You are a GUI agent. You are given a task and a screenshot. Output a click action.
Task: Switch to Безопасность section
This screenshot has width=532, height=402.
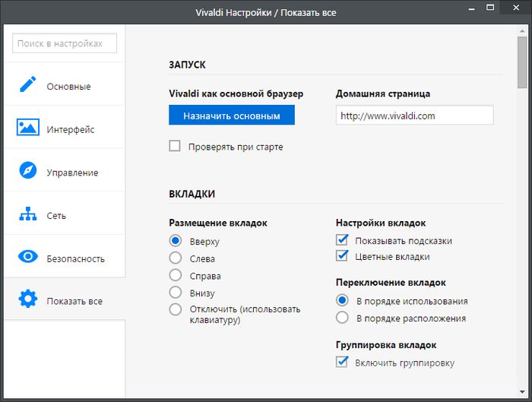point(74,258)
